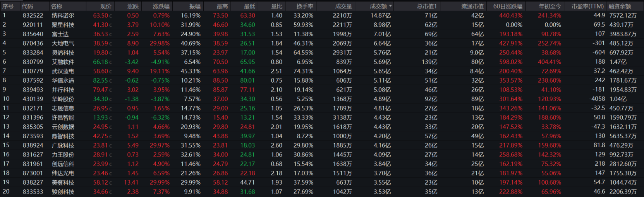
Task: Click the 序号 column header
Action: point(8,6)
